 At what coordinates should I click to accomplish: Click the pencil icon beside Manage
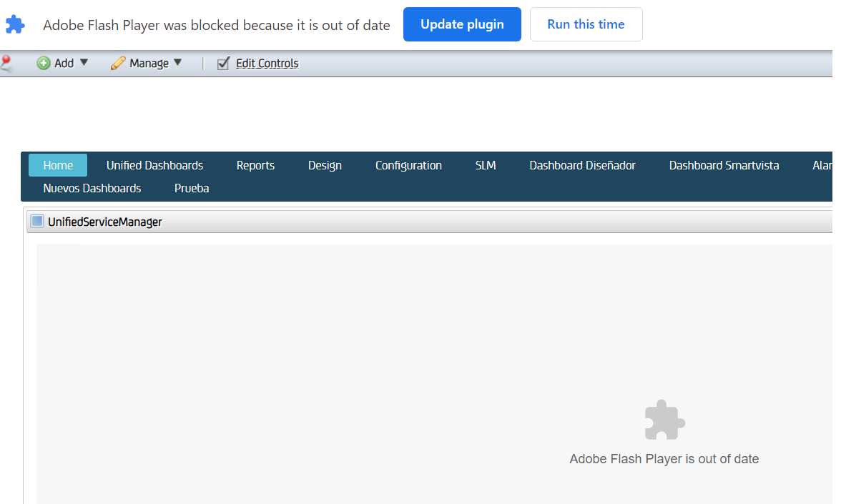click(117, 63)
